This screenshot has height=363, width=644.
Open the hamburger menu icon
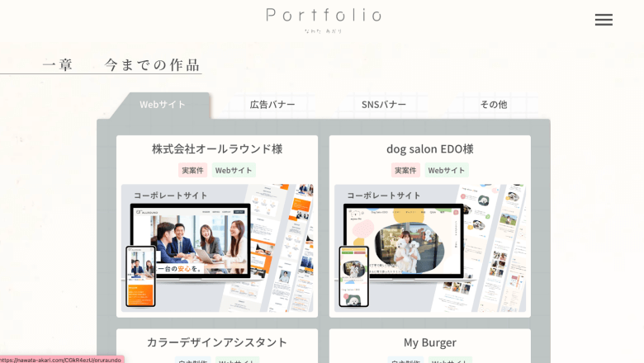point(604,20)
